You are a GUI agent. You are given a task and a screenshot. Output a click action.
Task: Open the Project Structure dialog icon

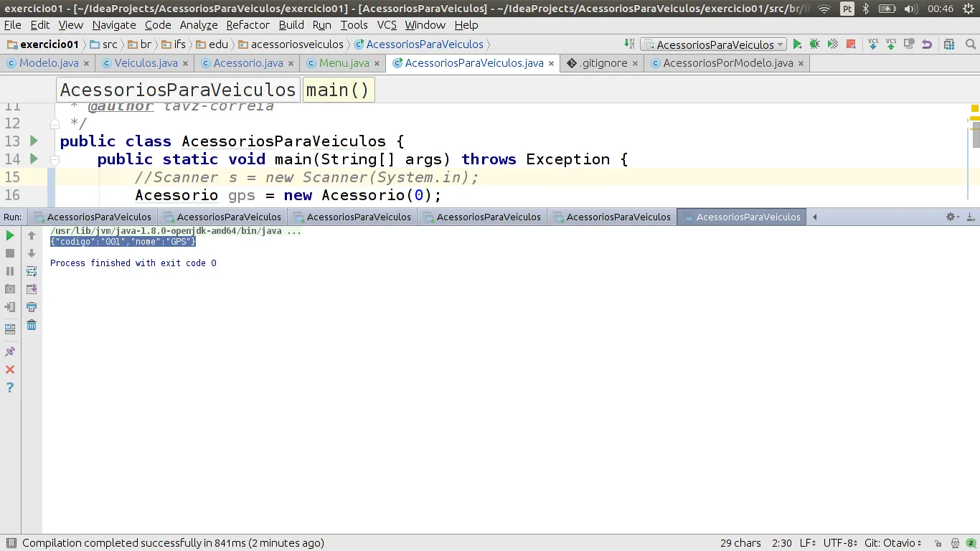949,44
